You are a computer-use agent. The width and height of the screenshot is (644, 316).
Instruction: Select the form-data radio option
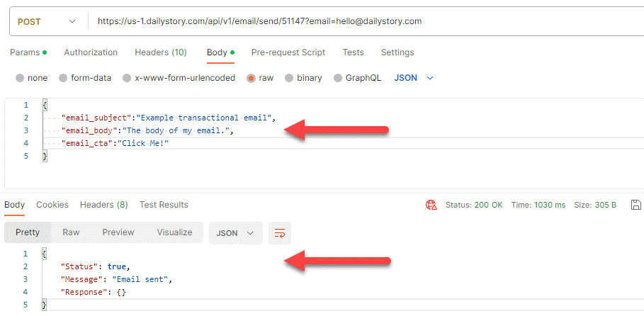63,78
